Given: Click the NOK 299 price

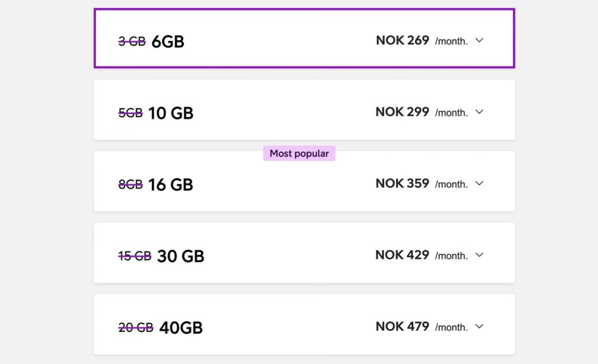Looking at the screenshot, I should (402, 111).
